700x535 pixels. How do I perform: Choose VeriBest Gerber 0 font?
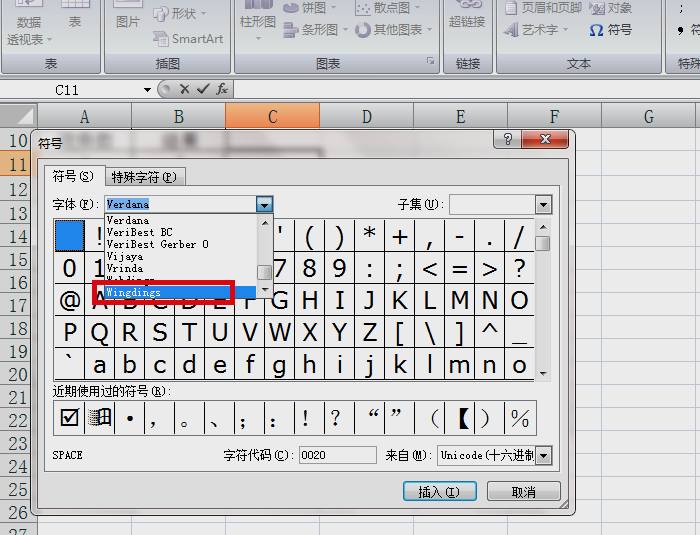[181, 244]
